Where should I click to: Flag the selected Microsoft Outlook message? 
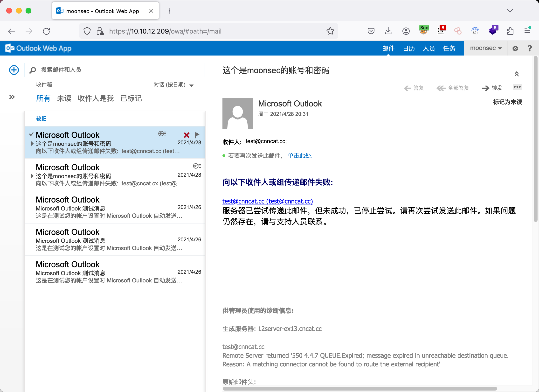point(197,135)
